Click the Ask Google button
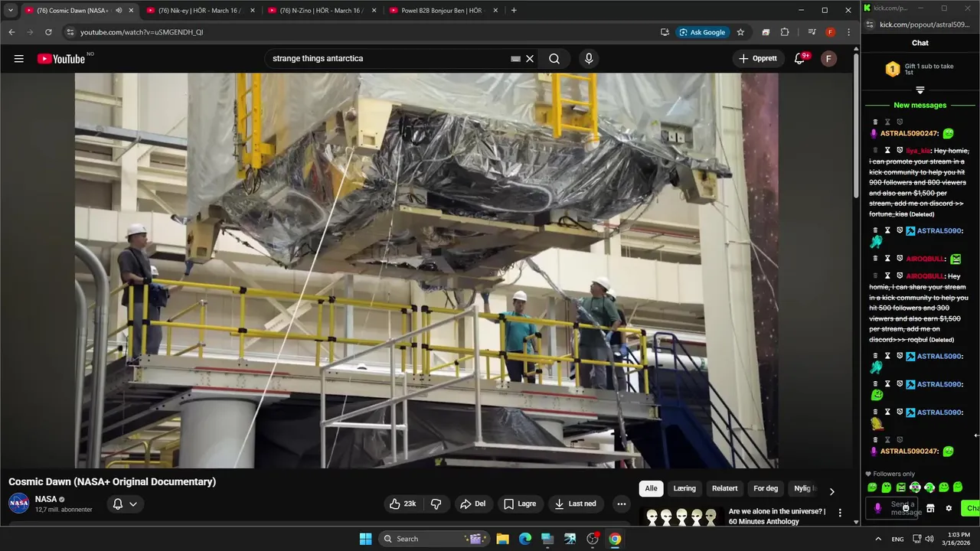This screenshot has height=551, width=980. (x=702, y=32)
